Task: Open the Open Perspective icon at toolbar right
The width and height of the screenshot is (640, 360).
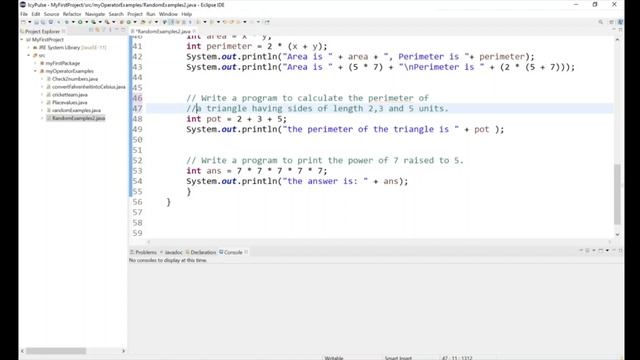Action: tap(611, 22)
